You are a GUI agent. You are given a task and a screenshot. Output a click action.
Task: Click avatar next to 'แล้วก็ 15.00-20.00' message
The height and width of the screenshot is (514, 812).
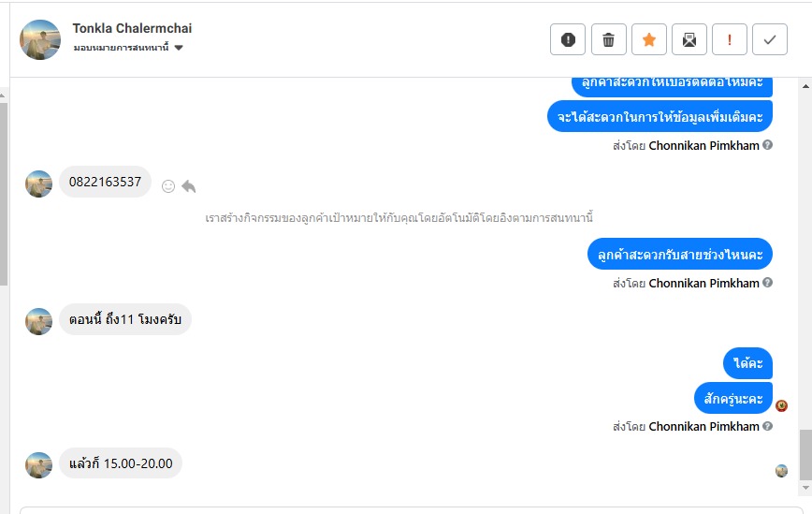click(x=38, y=465)
